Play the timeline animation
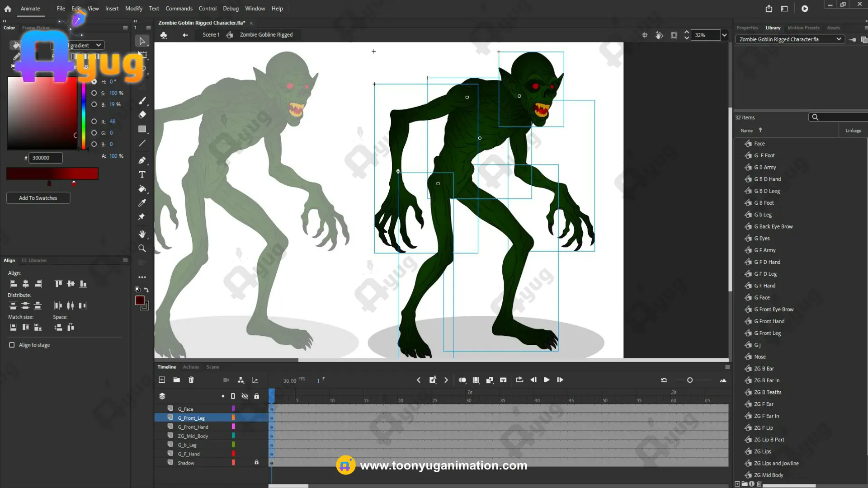This screenshot has height=488, width=868. (x=547, y=380)
